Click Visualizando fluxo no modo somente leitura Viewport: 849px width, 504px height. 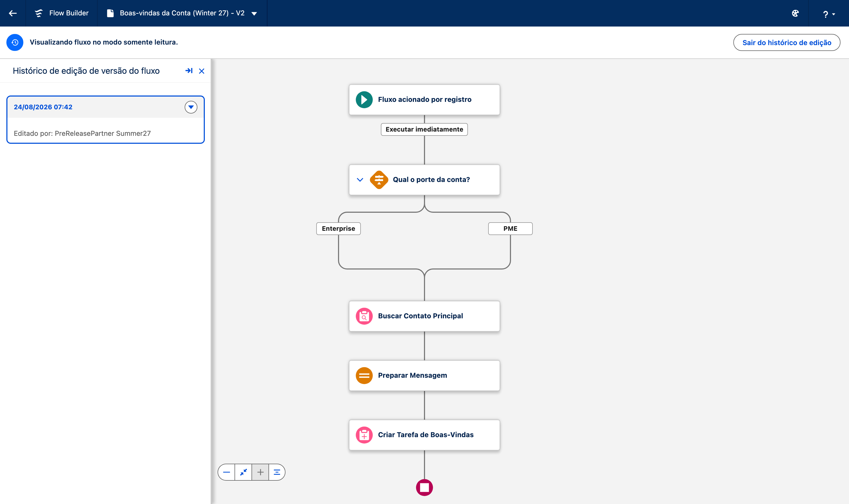coord(104,42)
